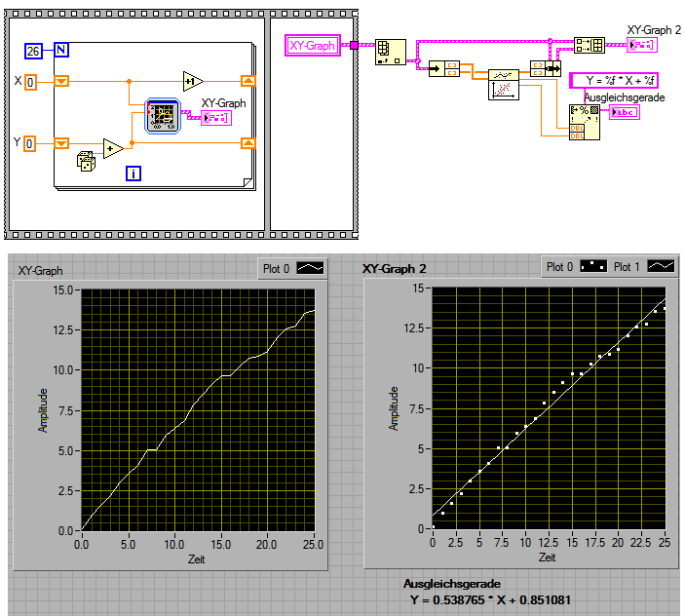Click the Y right shift register up arrow

click(248, 143)
